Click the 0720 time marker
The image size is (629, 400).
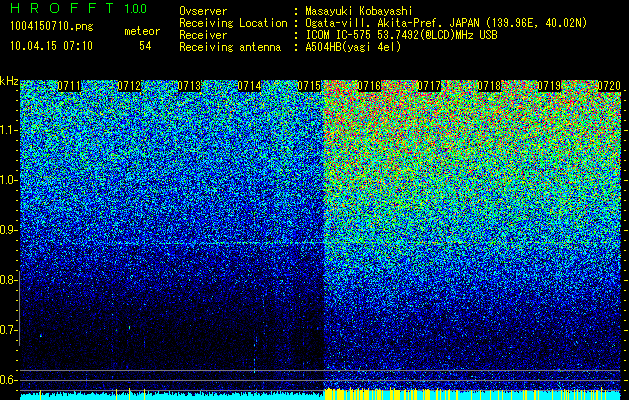[609, 86]
